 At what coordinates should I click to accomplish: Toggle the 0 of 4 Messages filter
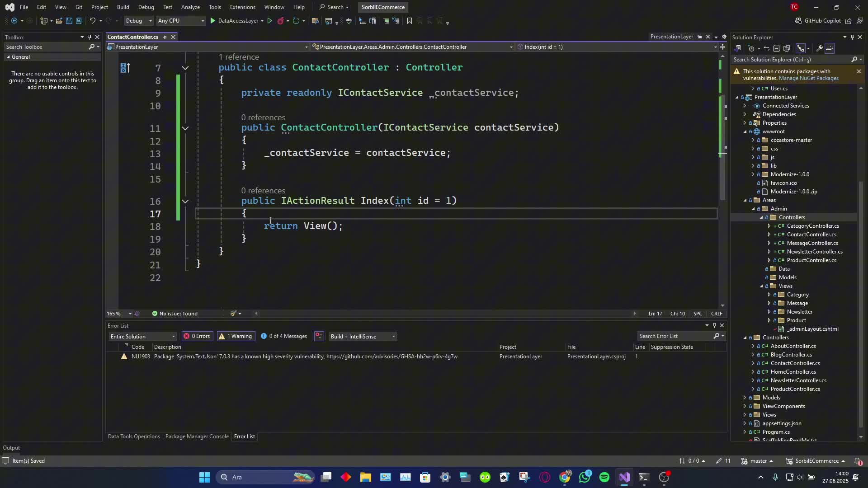(284, 336)
